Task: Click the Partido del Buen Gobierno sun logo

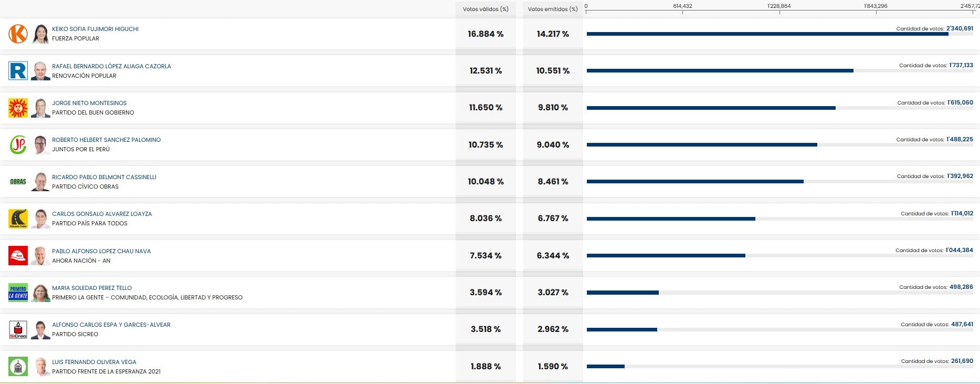Action: [x=18, y=108]
